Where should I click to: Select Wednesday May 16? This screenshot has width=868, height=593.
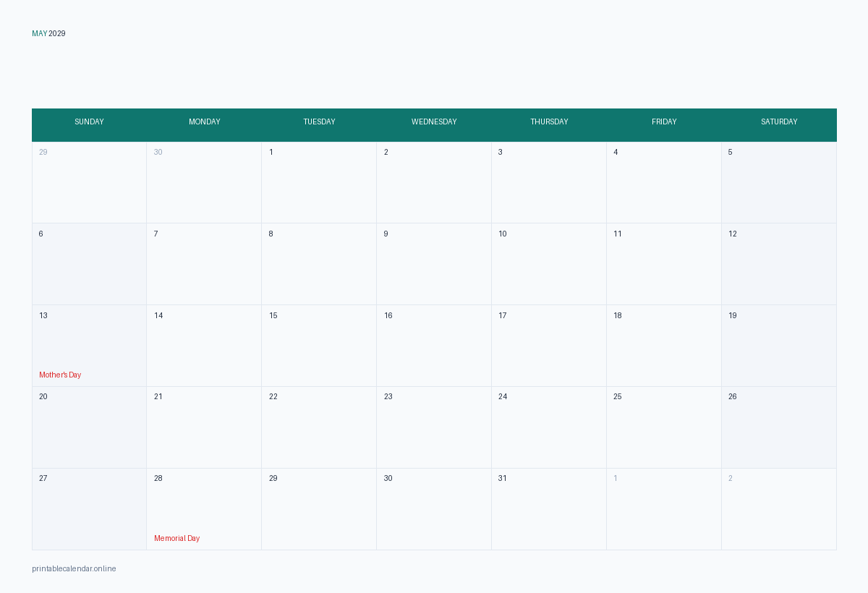tap(434, 346)
